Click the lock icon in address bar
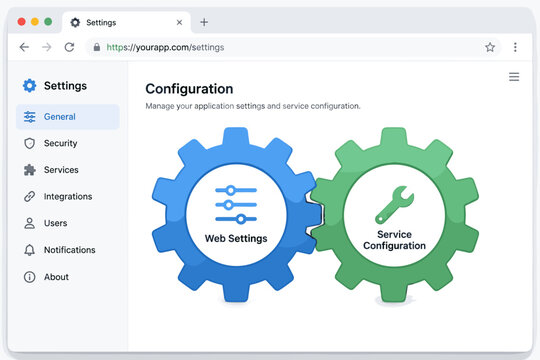The width and height of the screenshot is (540, 360). tap(97, 47)
